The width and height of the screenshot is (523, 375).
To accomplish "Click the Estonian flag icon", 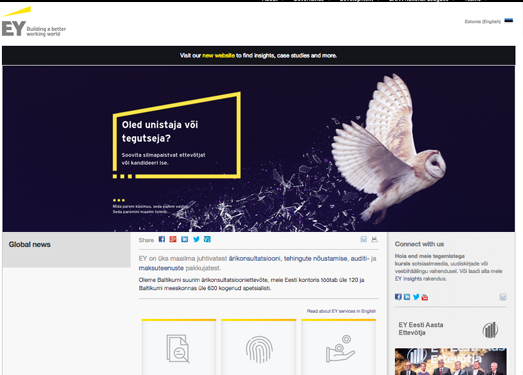I will [x=509, y=21].
